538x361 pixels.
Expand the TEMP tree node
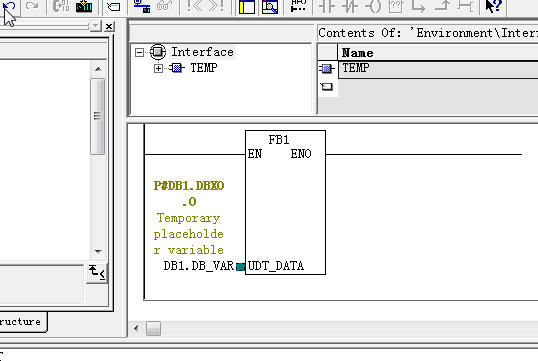pos(158,68)
